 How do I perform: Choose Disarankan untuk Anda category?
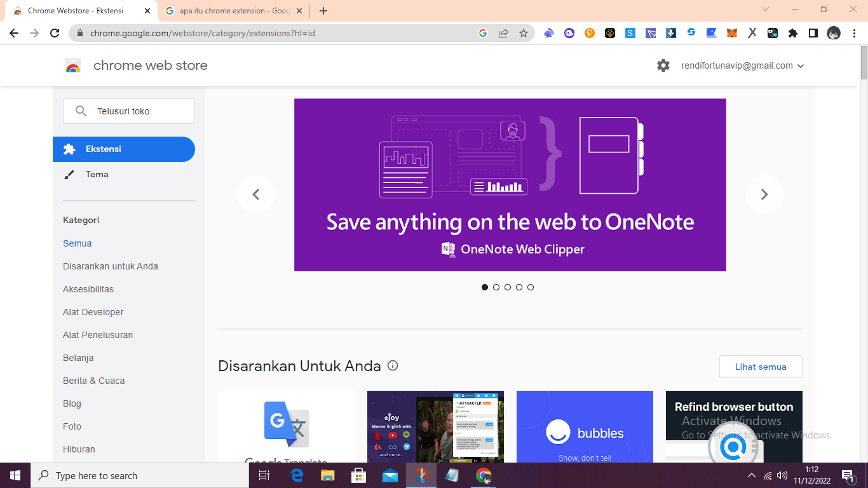(111, 266)
